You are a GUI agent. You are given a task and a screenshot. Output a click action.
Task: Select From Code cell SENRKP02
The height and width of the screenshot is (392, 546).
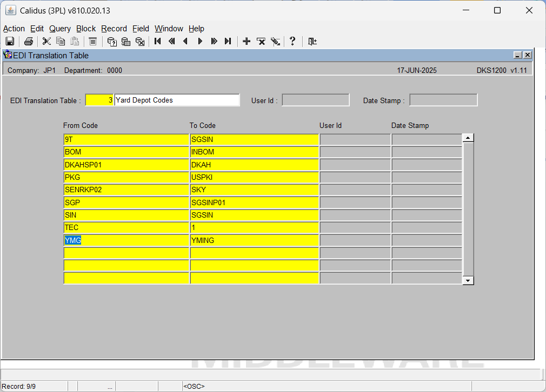tap(126, 190)
